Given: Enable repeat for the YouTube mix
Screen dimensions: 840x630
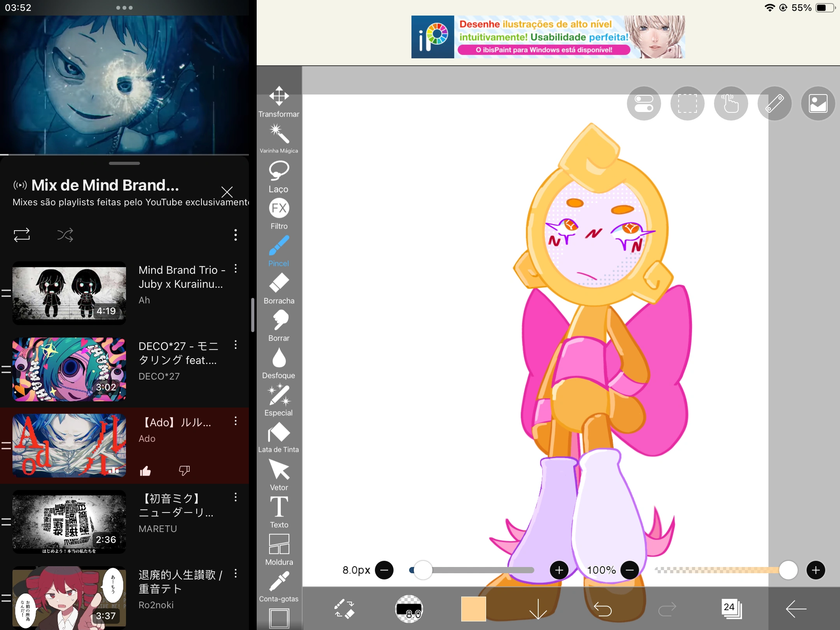Looking at the screenshot, I should tap(22, 235).
